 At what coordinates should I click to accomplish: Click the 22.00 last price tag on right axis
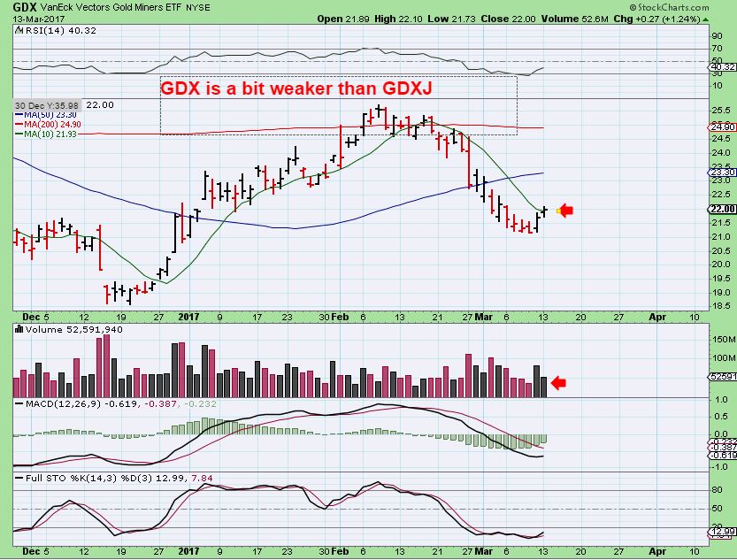pos(722,209)
